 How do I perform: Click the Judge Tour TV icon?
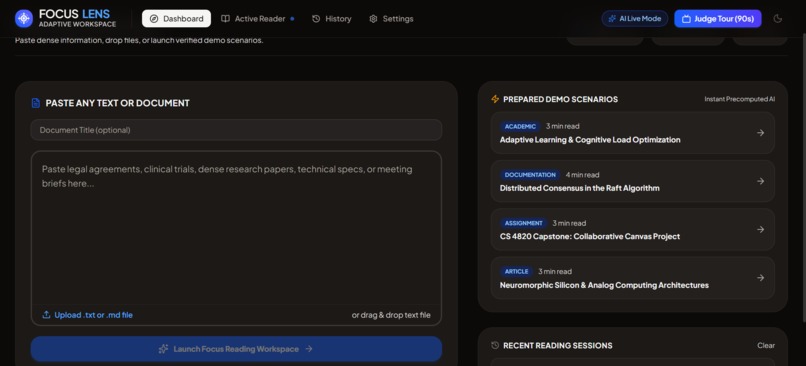[x=686, y=19]
